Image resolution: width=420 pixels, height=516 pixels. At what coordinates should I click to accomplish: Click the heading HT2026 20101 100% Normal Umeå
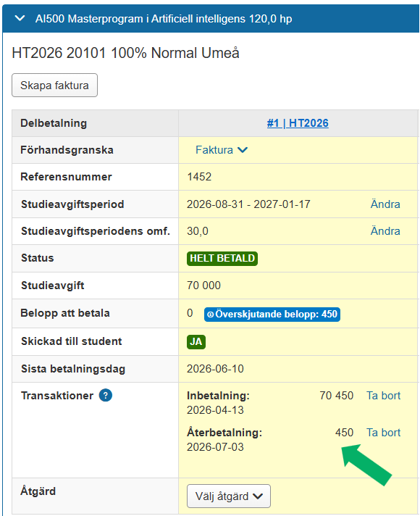[x=126, y=53]
